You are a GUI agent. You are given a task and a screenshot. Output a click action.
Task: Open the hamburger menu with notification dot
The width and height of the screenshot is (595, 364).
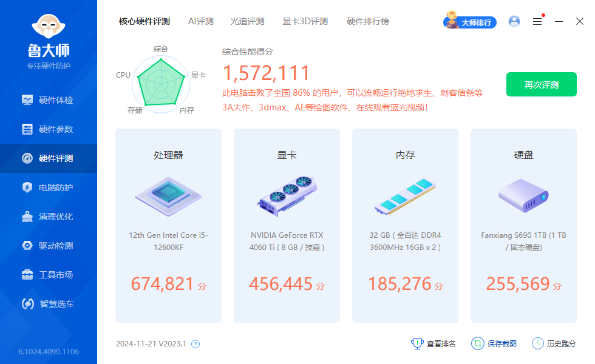537,21
